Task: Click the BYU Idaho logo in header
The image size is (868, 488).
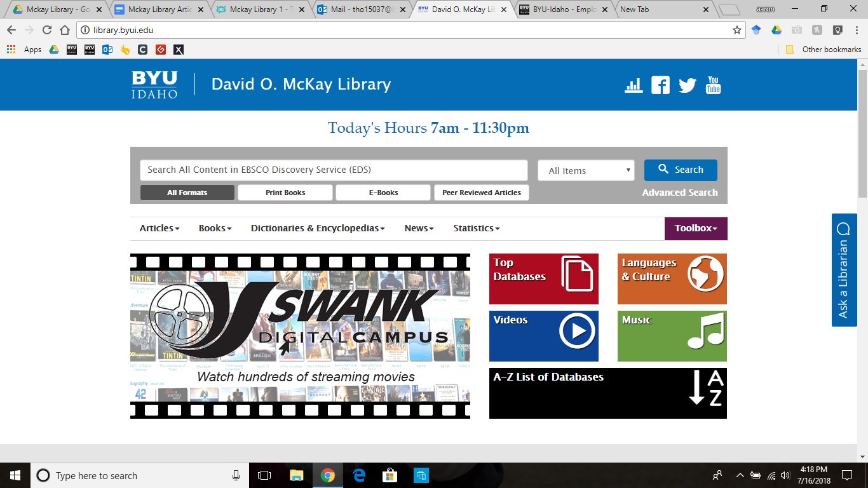Action: coord(154,85)
